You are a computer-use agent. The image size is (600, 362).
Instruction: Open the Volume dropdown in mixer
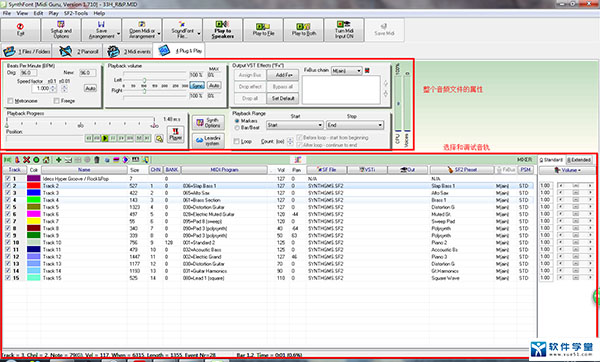[x=567, y=170]
